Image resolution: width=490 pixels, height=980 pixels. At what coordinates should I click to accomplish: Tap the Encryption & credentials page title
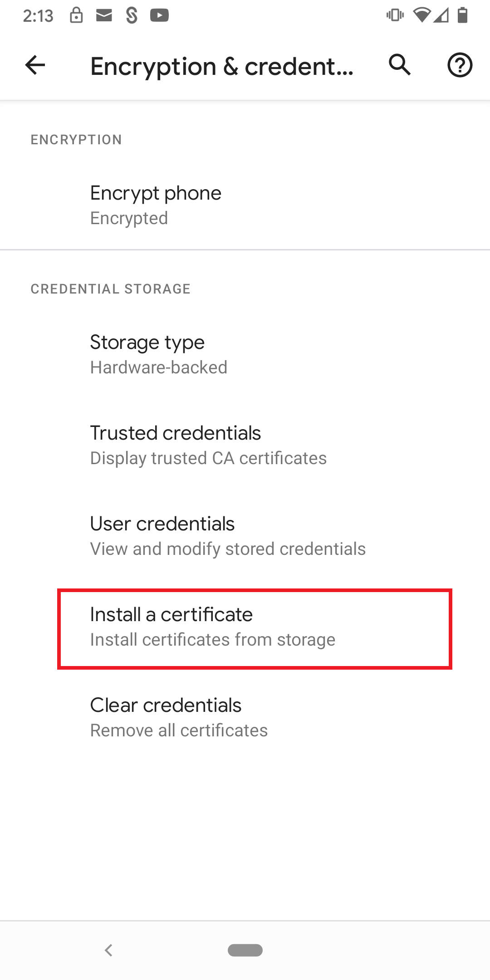pyautogui.click(x=222, y=67)
